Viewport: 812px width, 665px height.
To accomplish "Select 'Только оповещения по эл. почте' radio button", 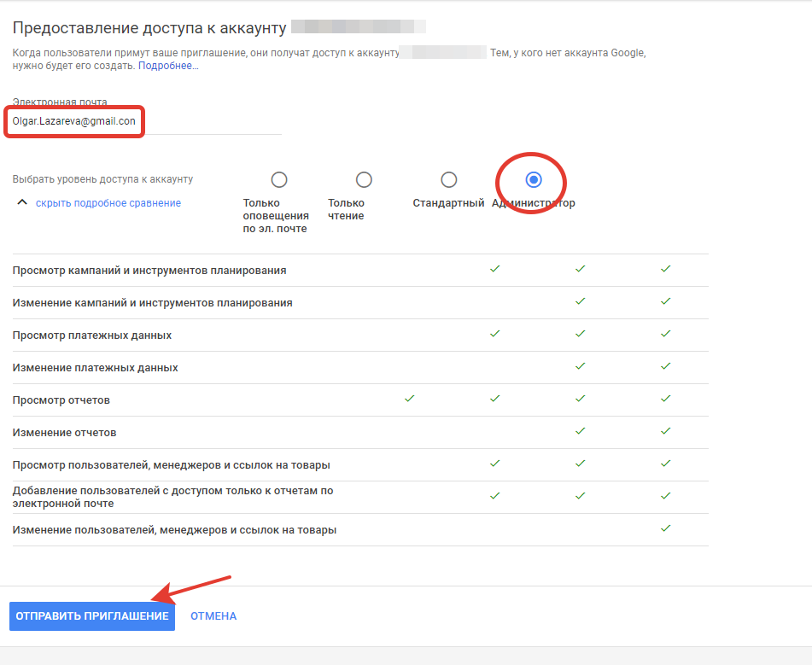I will (x=278, y=179).
